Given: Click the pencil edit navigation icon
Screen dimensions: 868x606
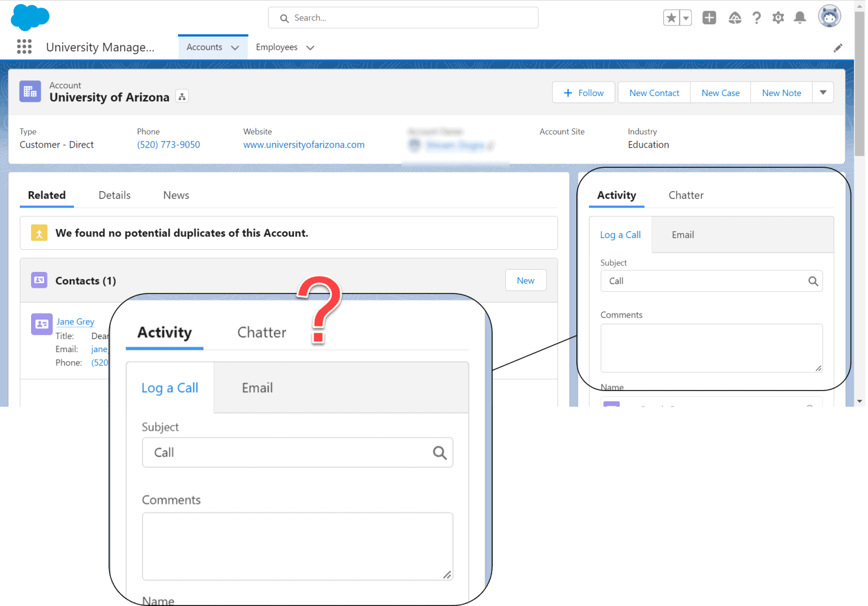Looking at the screenshot, I should 837,48.
